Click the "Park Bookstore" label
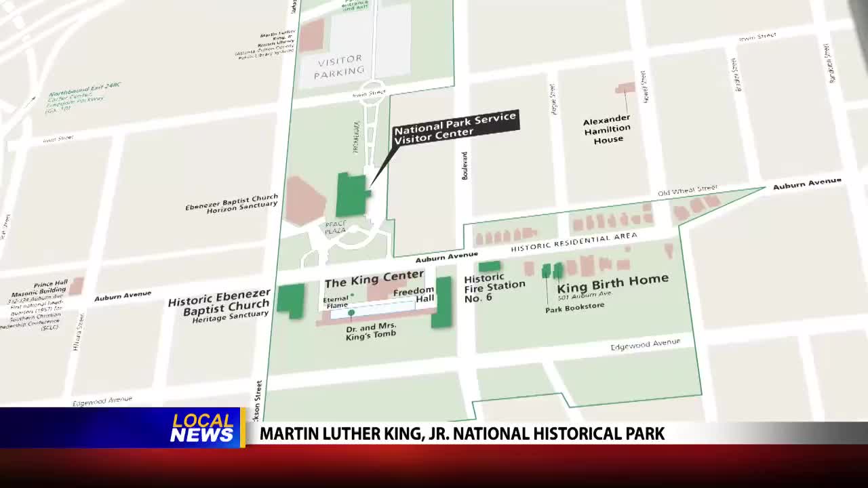The height and width of the screenshot is (488, 868). coord(574,308)
